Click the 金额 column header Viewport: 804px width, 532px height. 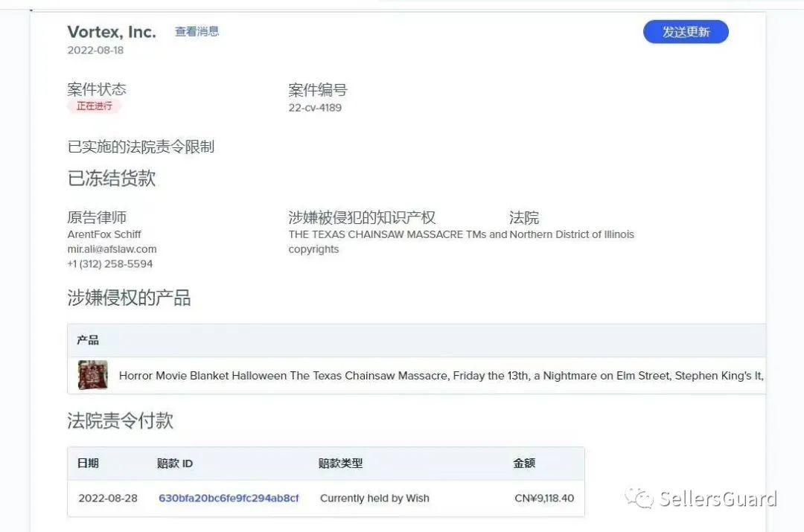[524, 464]
